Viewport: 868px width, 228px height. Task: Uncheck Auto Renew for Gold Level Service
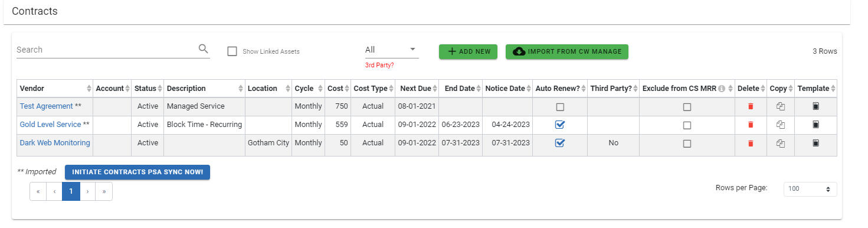(x=560, y=125)
